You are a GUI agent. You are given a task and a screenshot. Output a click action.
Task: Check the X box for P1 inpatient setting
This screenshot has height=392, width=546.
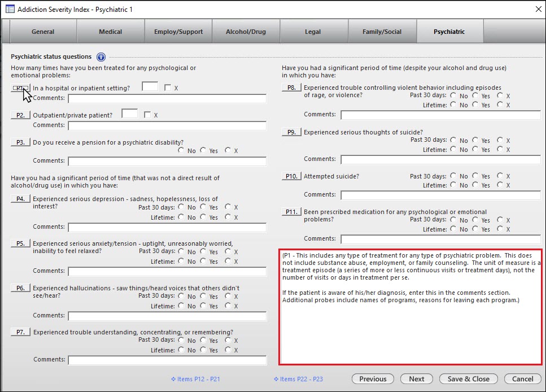coord(167,88)
